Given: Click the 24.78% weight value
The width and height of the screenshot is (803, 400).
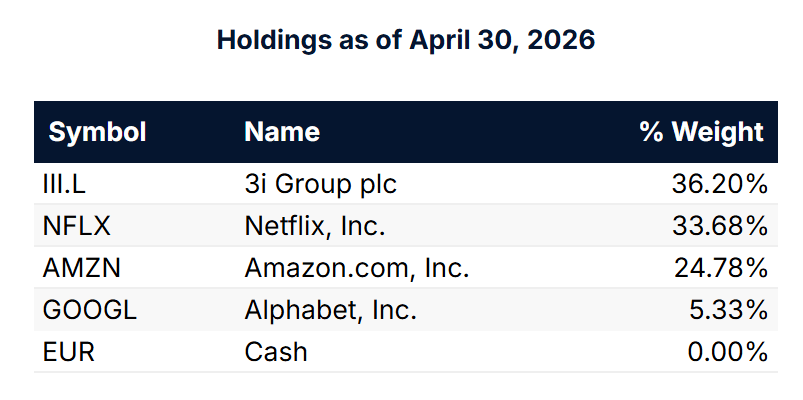Looking at the screenshot, I should (x=721, y=268).
